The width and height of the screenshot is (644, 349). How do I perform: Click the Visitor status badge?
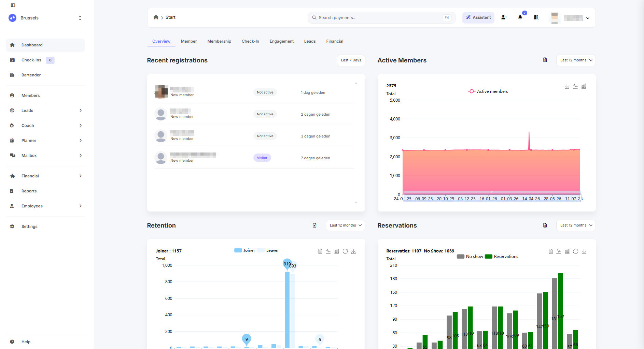coord(262,158)
